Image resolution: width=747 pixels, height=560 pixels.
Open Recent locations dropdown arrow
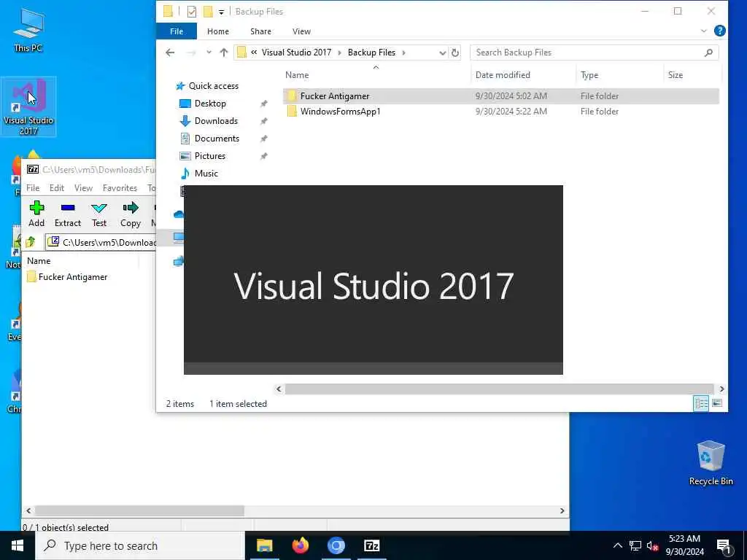pos(209,52)
